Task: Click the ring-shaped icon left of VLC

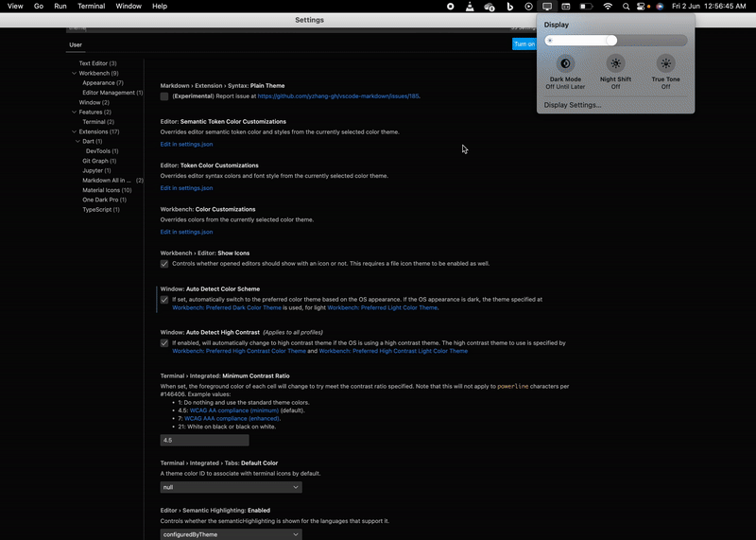Action: (x=451, y=7)
